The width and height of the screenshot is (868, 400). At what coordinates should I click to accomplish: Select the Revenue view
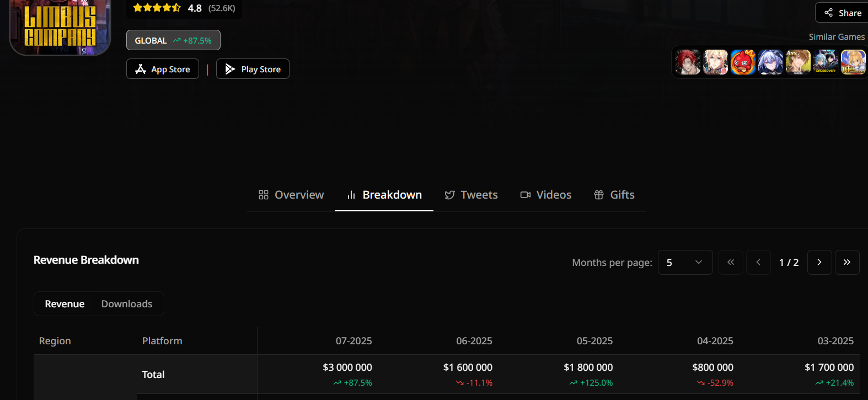click(x=65, y=304)
